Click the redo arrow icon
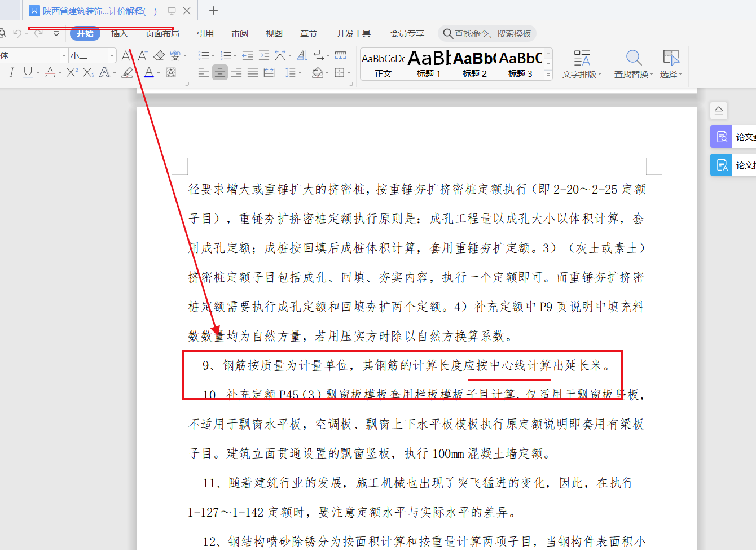Screen dimensions: 756x550 (38, 34)
